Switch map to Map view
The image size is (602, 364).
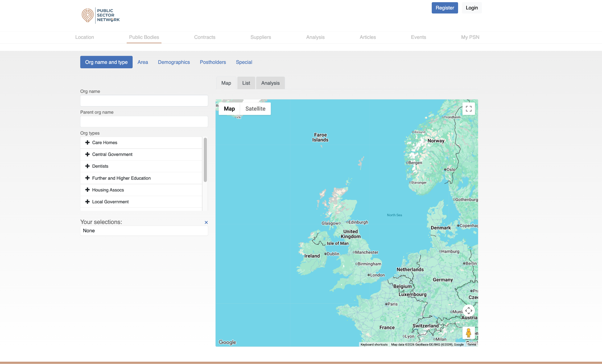point(229,109)
